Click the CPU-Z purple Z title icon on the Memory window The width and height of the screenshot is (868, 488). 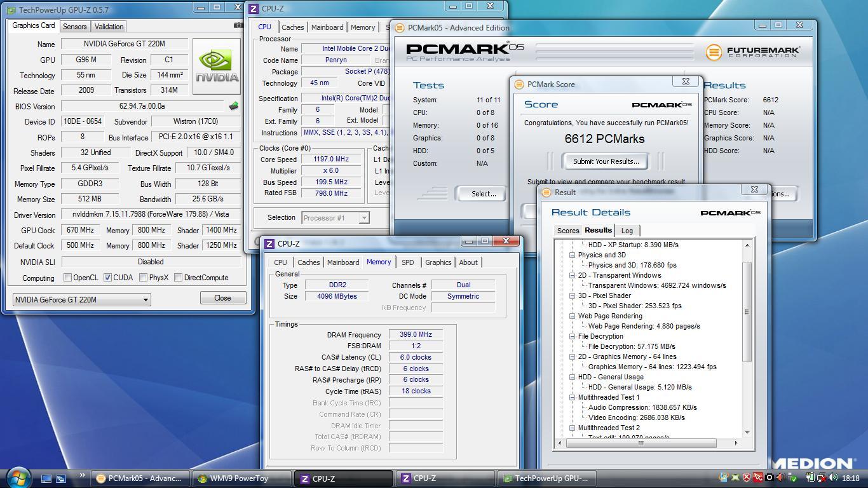click(x=269, y=243)
